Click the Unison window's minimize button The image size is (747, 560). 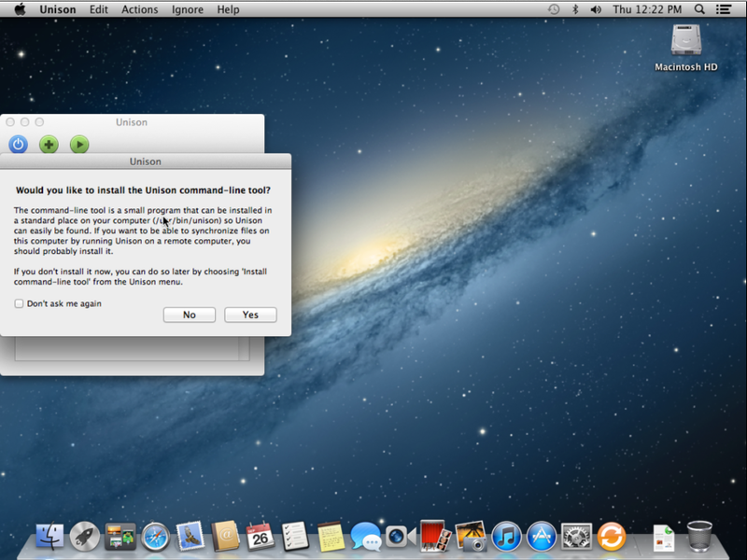pyautogui.click(x=25, y=122)
